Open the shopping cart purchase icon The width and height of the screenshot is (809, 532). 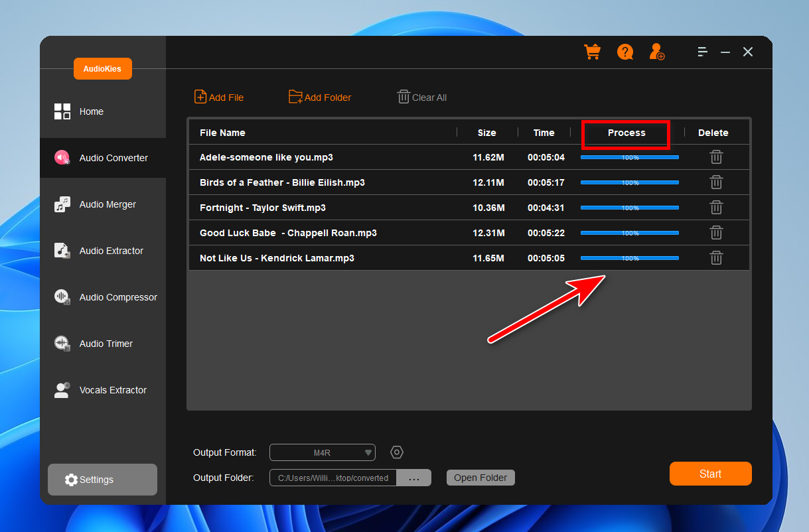[592, 52]
